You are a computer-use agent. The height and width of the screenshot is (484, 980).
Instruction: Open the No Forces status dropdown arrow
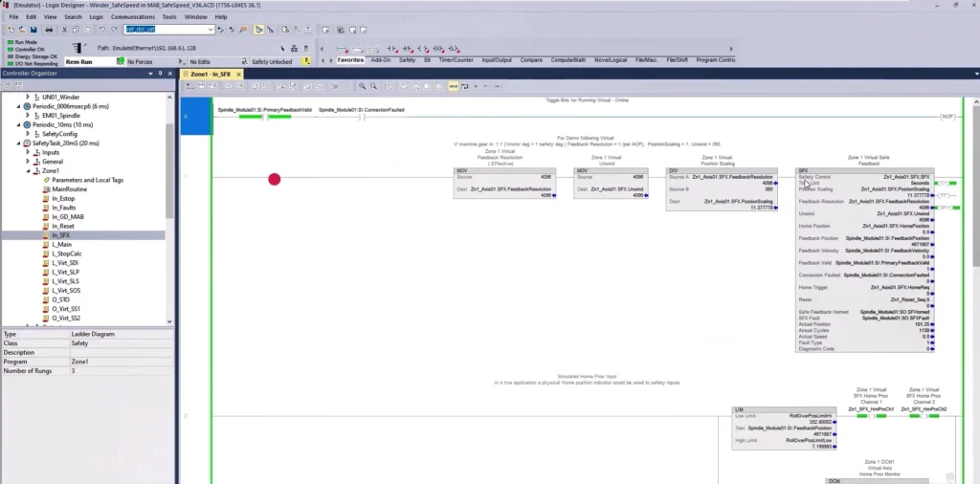click(x=181, y=62)
